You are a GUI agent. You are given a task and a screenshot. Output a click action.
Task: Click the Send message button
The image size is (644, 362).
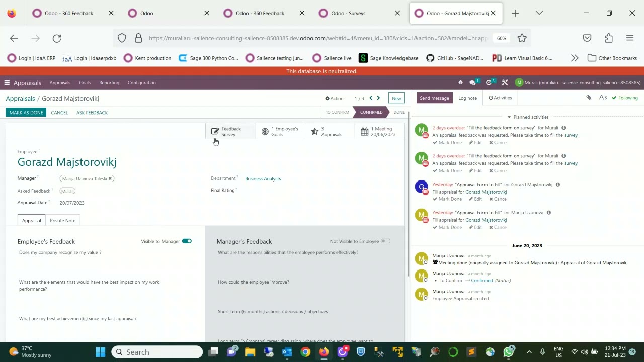point(434,98)
